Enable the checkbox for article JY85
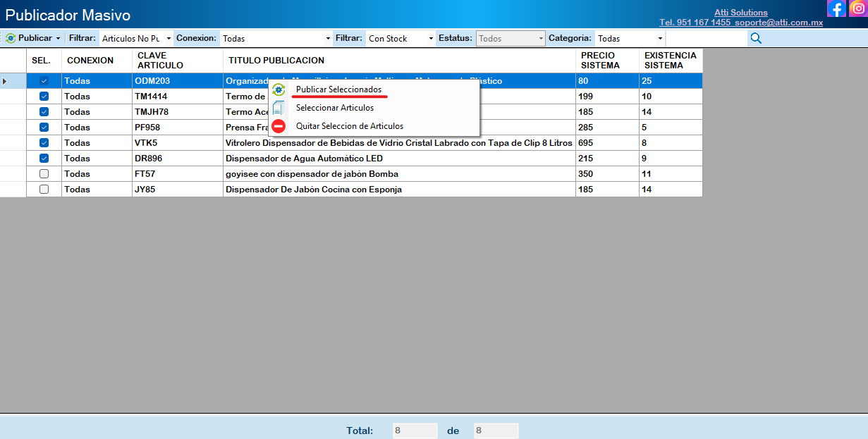 click(x=44, y=190)
